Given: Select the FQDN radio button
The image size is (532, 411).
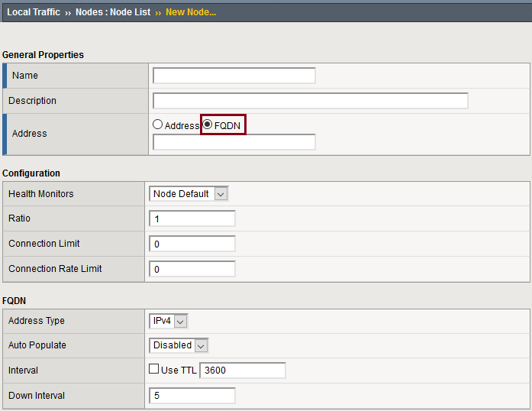Looking at the screenshot, I should coord(208,125).
